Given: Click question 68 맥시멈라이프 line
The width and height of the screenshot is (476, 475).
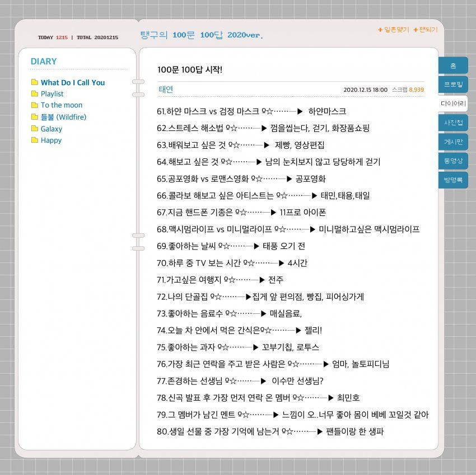Looking at the screenshot, I should pos(288,229).
